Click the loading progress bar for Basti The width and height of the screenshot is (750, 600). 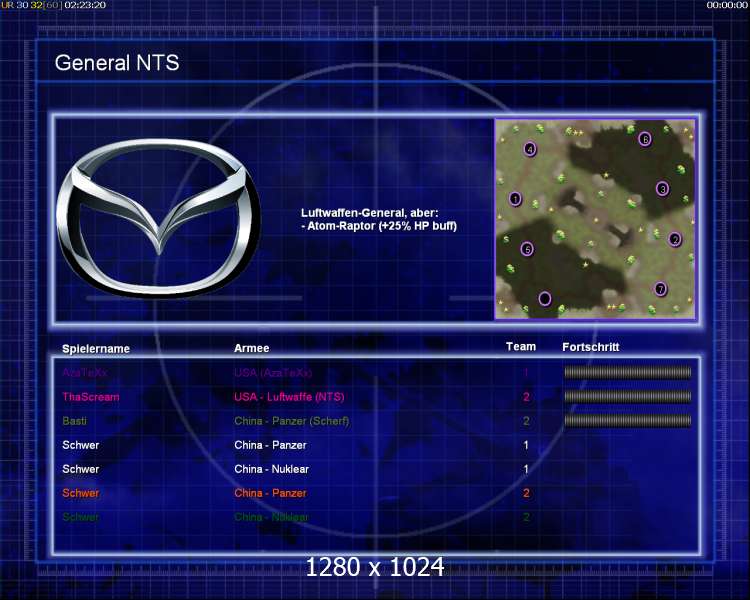click(628, 421)
